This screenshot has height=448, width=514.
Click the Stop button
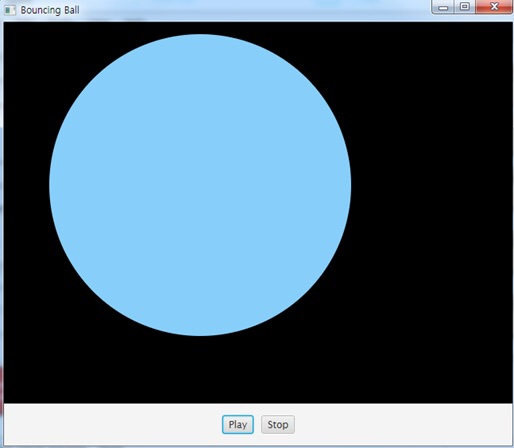[278, 424]
